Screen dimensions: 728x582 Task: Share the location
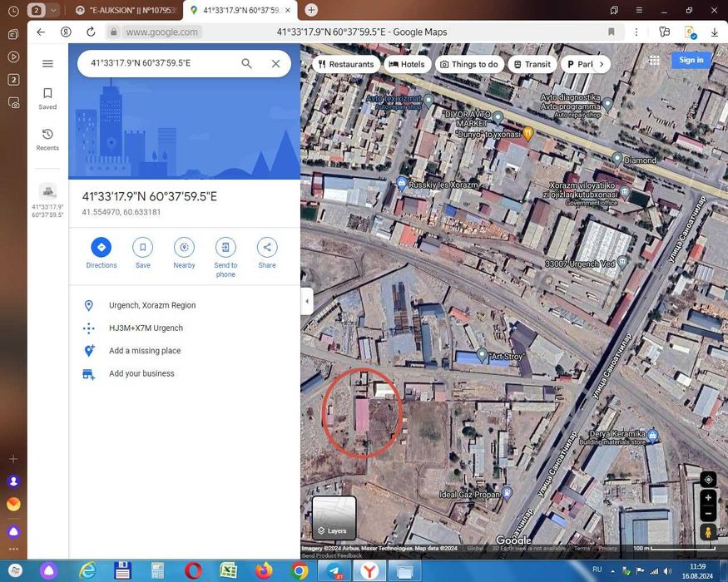click(267, 253)
